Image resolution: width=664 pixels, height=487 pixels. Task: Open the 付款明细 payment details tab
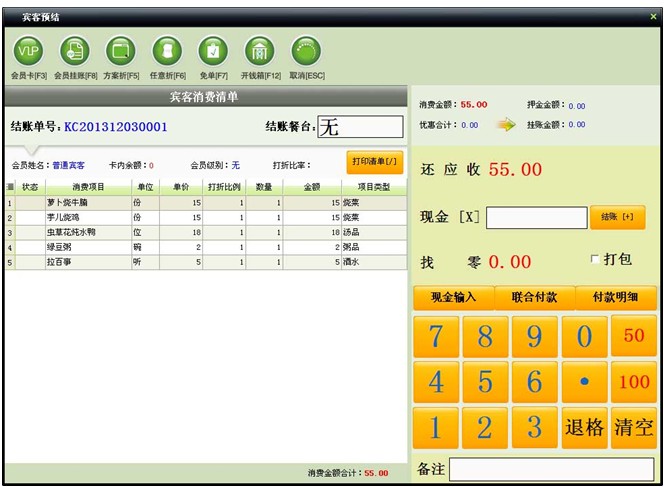(x=616, y=297)
